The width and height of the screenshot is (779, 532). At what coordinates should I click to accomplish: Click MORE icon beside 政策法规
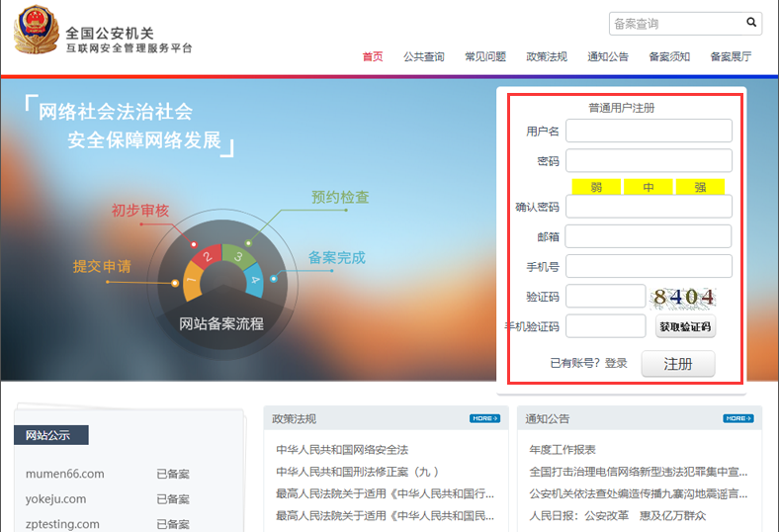coord(484,418)
